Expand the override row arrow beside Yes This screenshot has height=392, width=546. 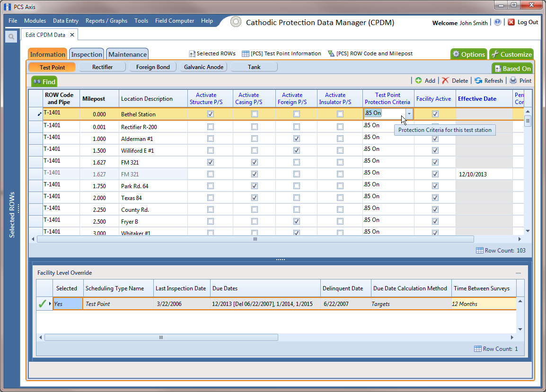pyautogui.click(x=50, y=304)
